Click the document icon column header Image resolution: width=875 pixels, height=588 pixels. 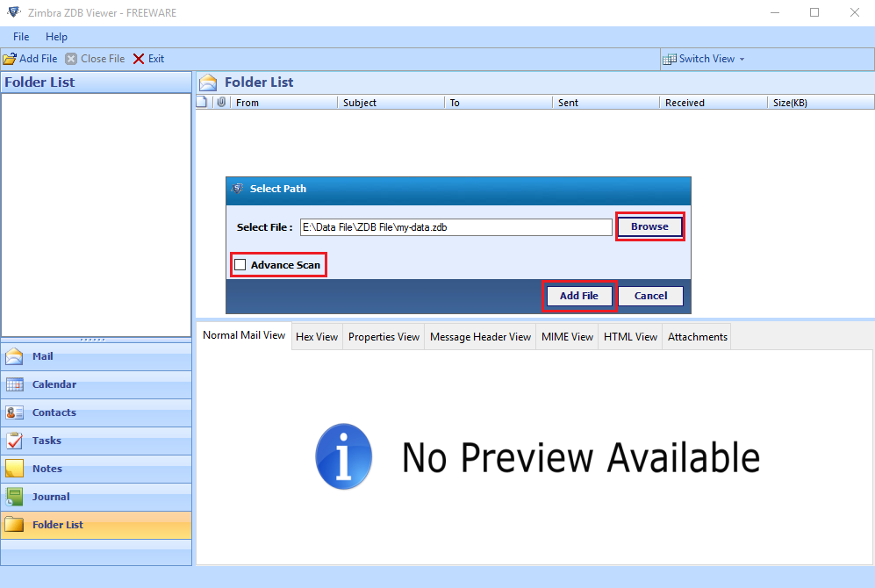[202, 102]
